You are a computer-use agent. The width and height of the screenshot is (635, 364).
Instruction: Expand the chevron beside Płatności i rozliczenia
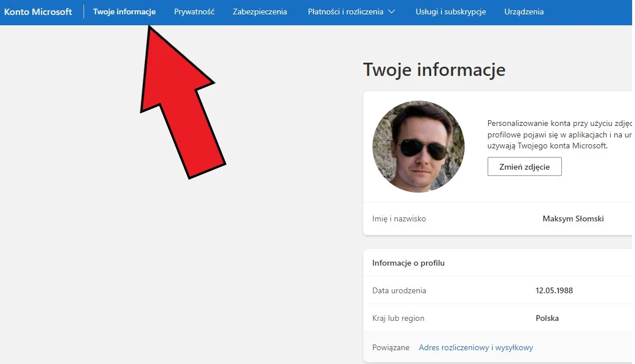point(392,12)
